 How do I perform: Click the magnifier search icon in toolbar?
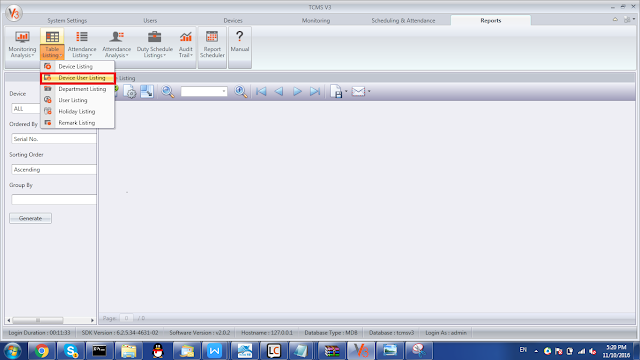pyautogui.click(x=168, y=91)
